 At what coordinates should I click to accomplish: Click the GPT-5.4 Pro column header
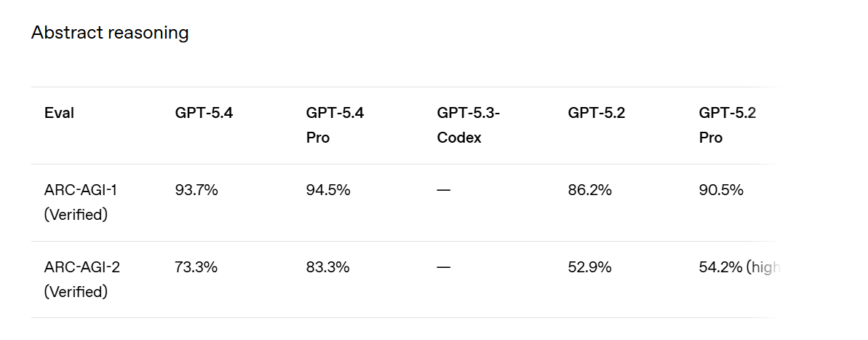pos(335,124)
